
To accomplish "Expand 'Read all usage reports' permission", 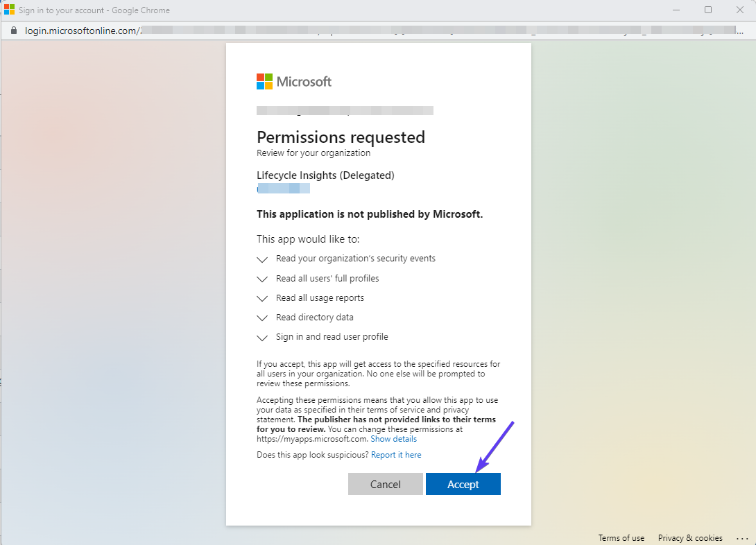I will coord(262,298).
